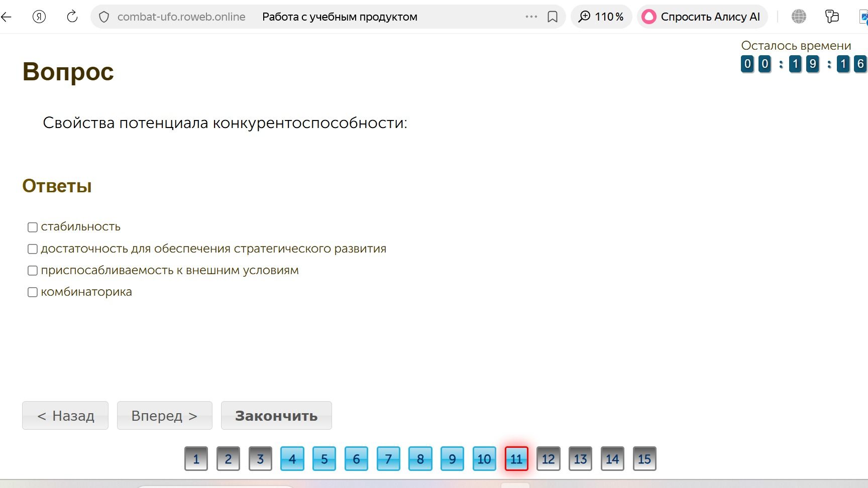Jump to question 14
868x488 pixels.
click(612, 459)
